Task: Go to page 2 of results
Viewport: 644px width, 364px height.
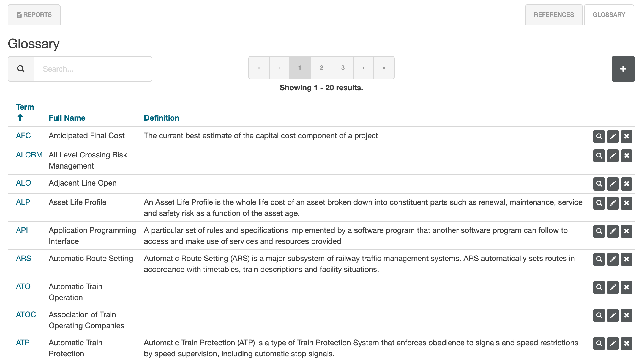Action: point(321,68)
